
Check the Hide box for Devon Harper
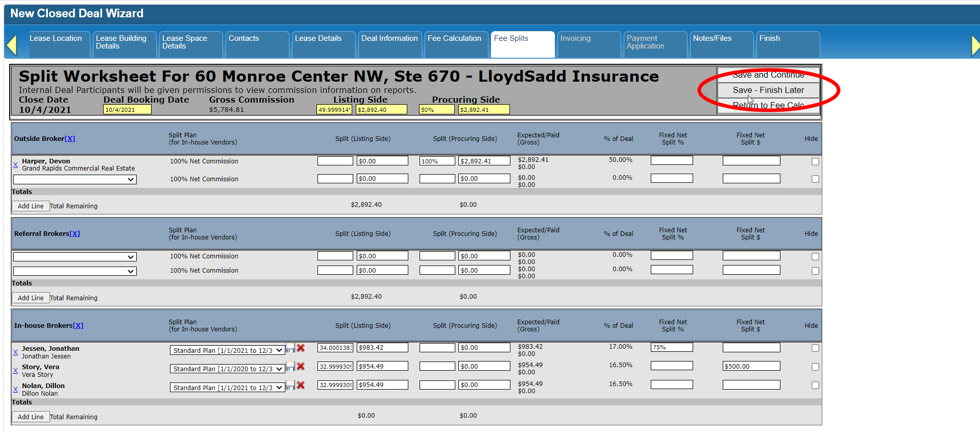pyautogui.click(x=815, y=161)
